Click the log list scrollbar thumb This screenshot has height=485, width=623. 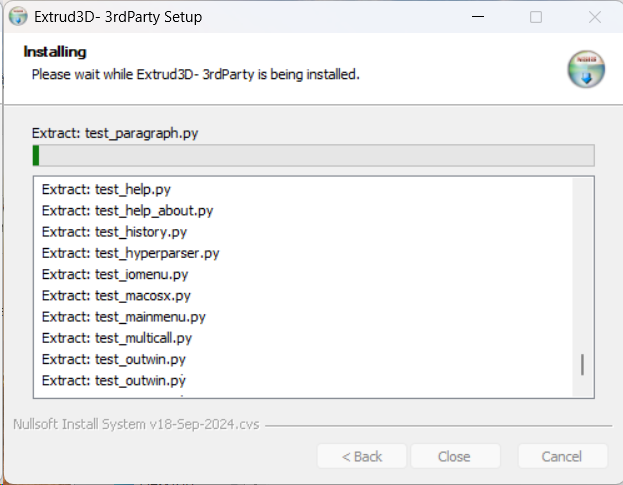tap(582, 365)
